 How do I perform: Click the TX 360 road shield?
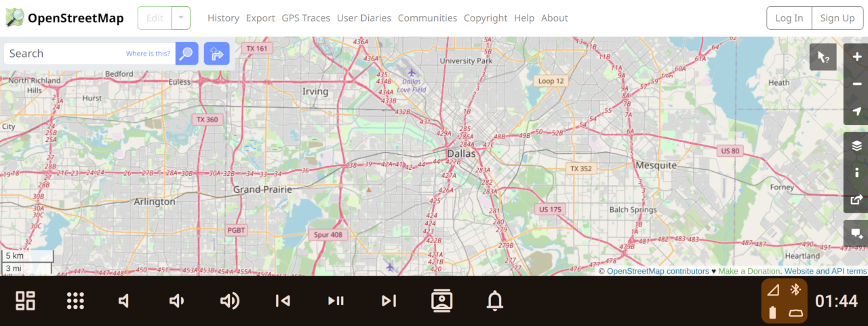point(207,120)
